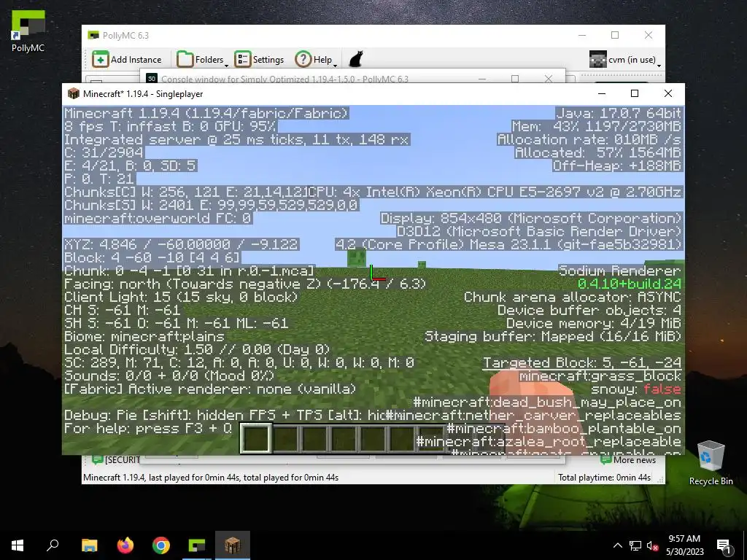Screen dimensions: 747x560
Task: Open PollyMC Settings
Action: click(259, 60)
